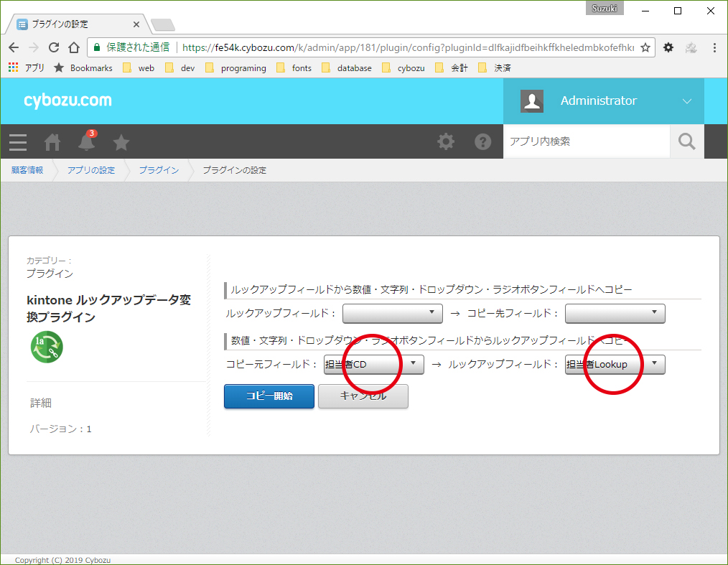Open the programing bookmarks folder
Image resolution: width=728 pixels, height=565 pixels.
235,67
